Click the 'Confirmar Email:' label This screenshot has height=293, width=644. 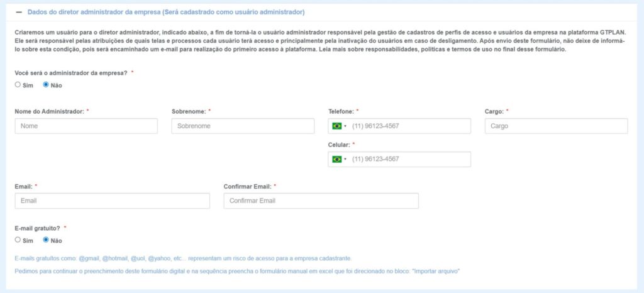(247, 186)
